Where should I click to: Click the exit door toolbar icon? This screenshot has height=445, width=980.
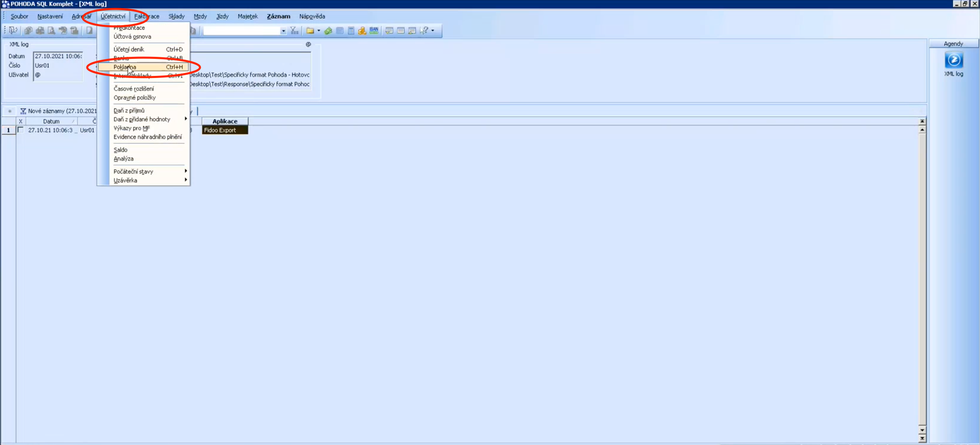(13, 30)
